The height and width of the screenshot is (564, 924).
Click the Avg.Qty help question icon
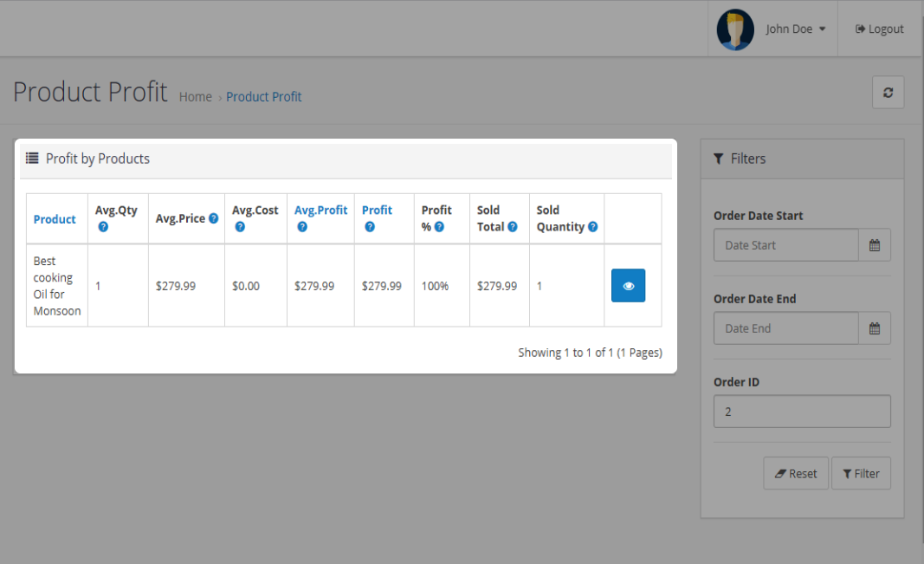(x=103, y=227)
